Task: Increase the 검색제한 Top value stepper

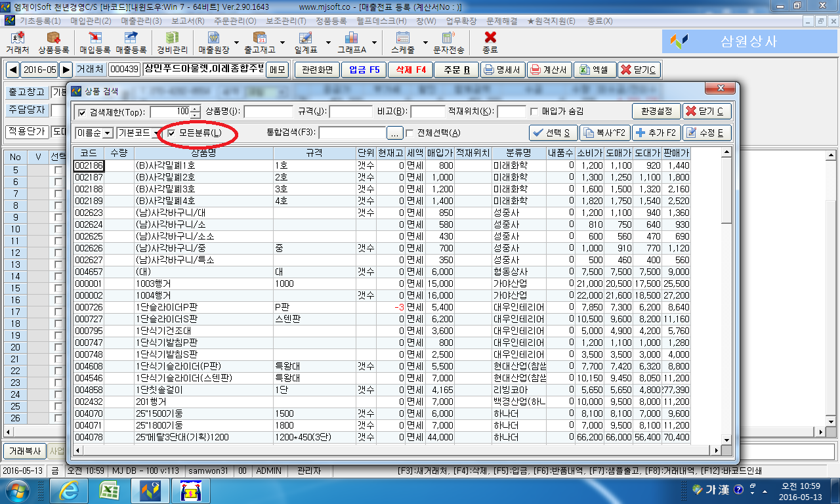Action: click(196, 109)
